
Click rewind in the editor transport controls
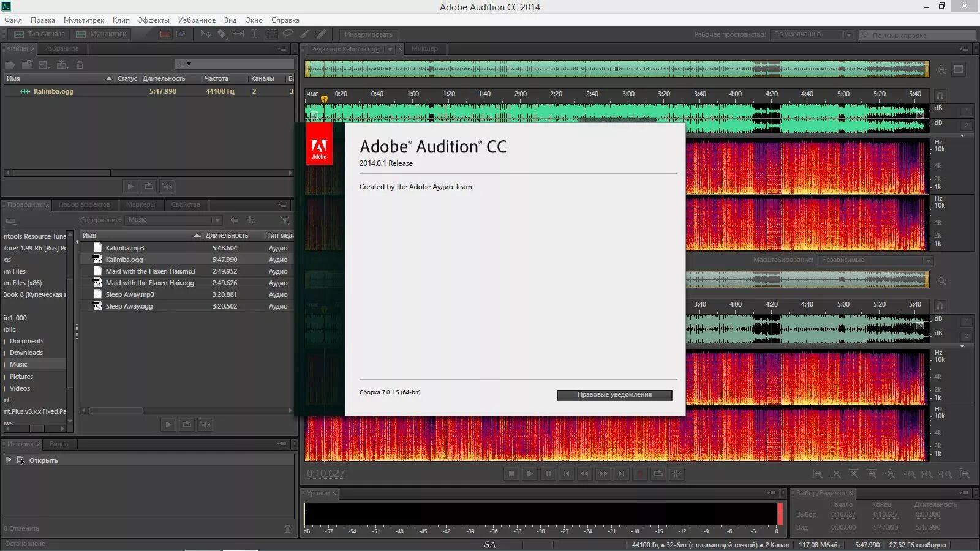(585, 473)
